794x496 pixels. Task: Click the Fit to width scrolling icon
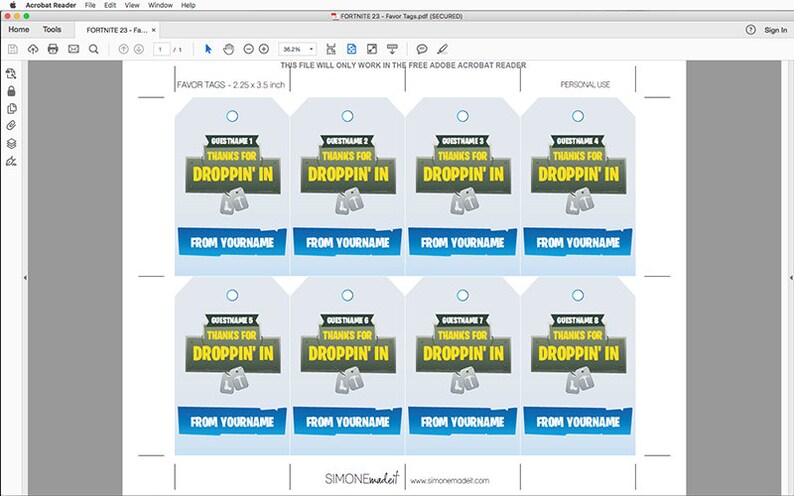point(331,49)
